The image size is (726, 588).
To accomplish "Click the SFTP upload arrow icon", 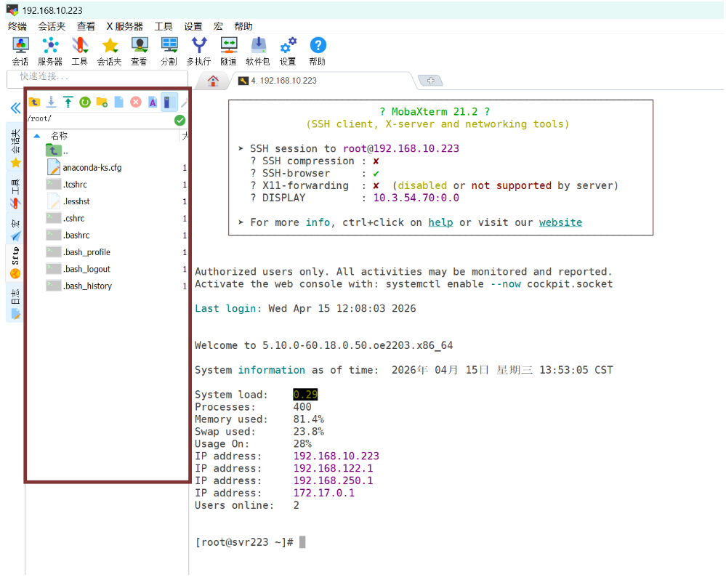I will [x=68, y=102].
